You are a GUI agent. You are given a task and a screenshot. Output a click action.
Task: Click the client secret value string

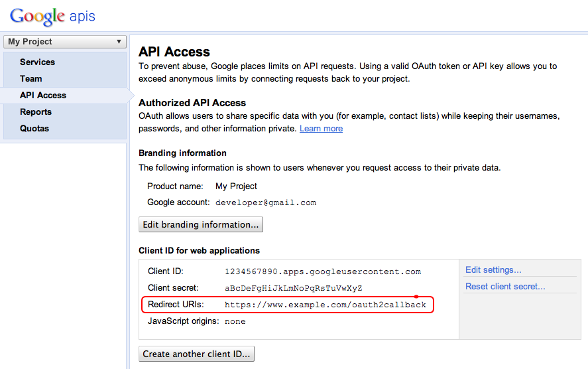[x=293, y=288]
